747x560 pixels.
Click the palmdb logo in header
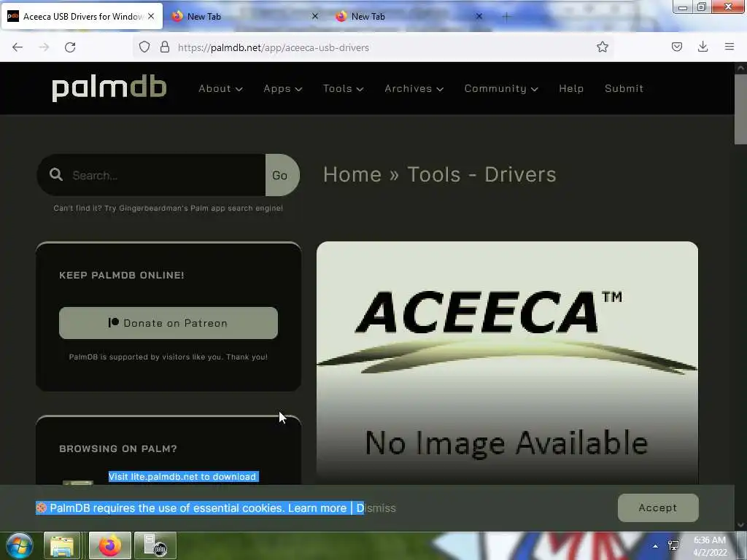109,88
